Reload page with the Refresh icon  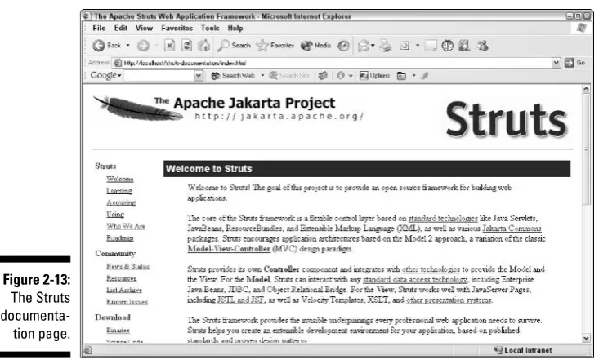[187, 46]
